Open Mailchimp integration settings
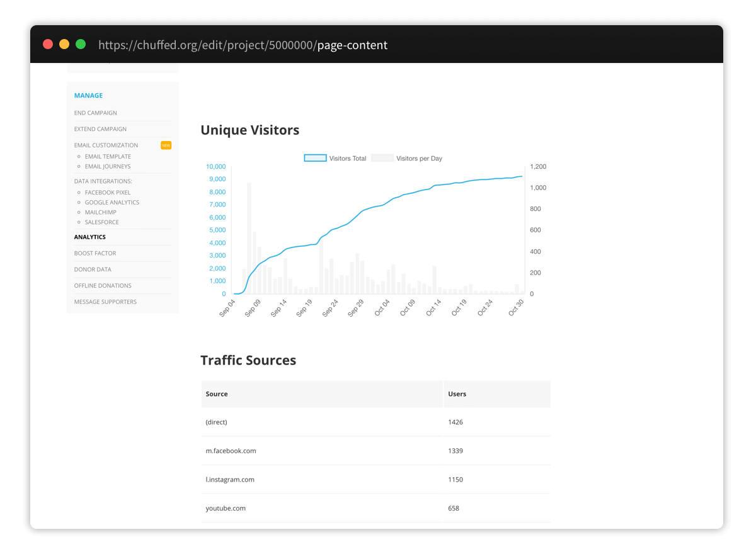756x554 pixels. click(x=101, y=213)
